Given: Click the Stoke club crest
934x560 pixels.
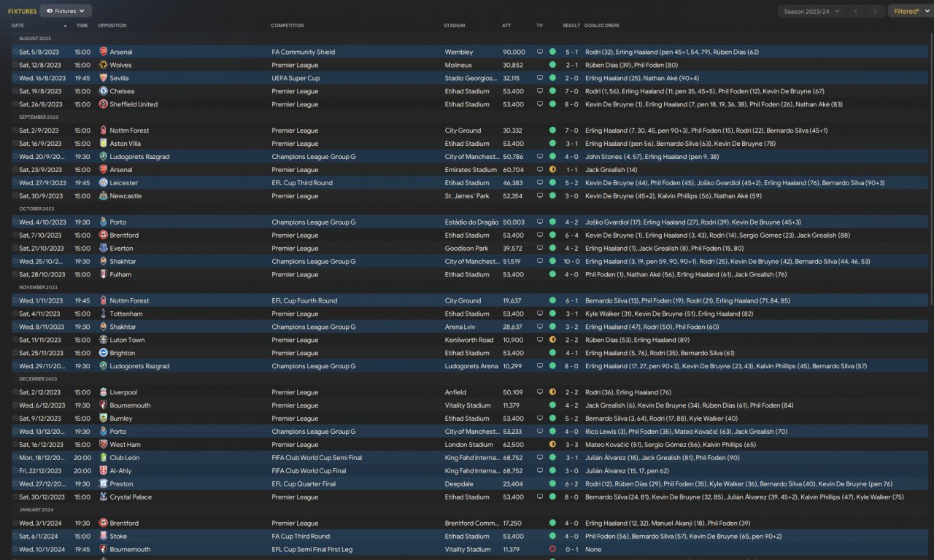Looking at the screenshot, I should [x=103, y=537].
